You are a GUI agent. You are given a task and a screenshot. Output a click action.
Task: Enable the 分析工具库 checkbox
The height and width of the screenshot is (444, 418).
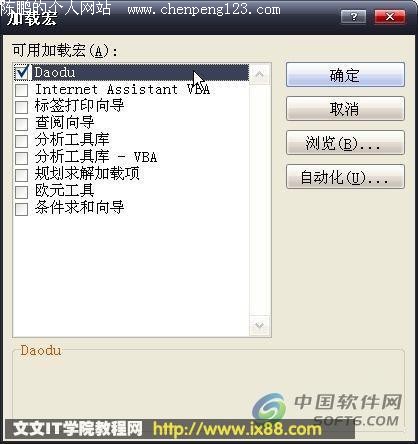coord(22,141)
